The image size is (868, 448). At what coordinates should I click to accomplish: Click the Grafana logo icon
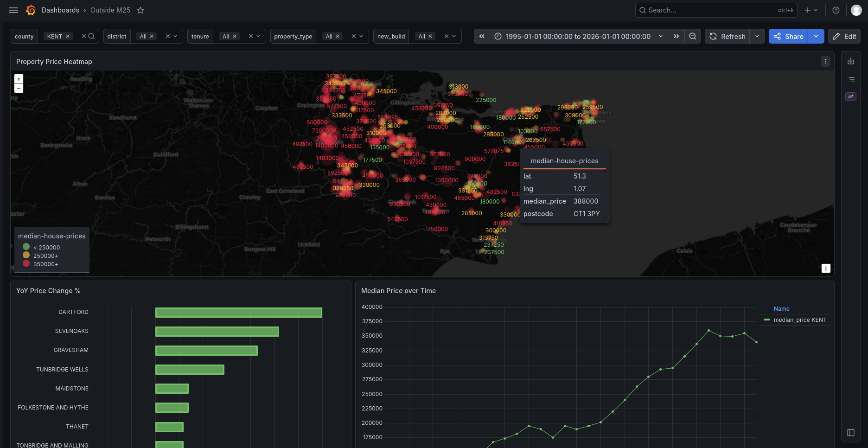[x=31, y=10]
